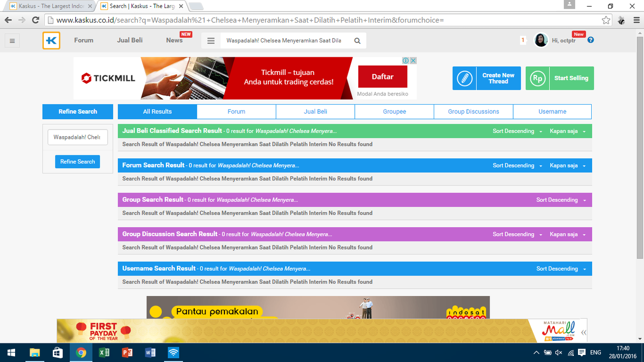The width and height of the screenshot is (644, 362).
Task: Click the browser extension icon next to star
Action: pos(621,20)
